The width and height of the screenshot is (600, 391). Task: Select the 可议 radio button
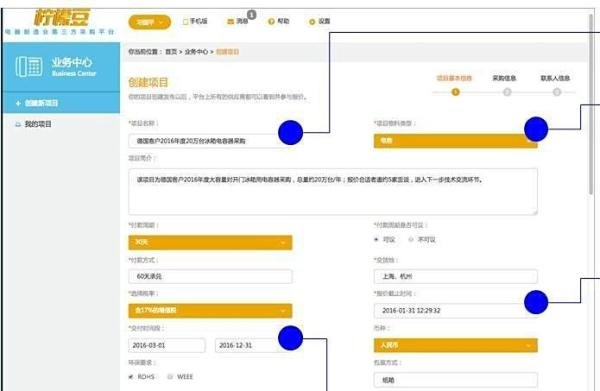(x=377, y=240)
